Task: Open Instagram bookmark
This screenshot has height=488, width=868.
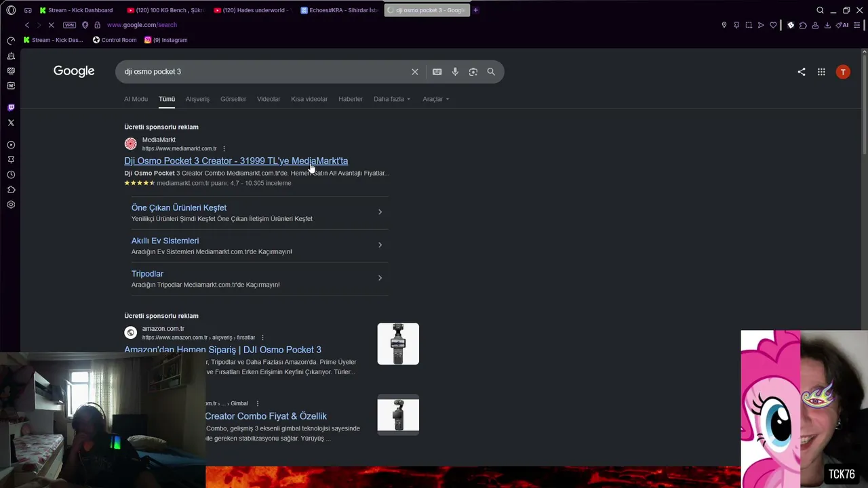Action: click(x=166, y=40)
